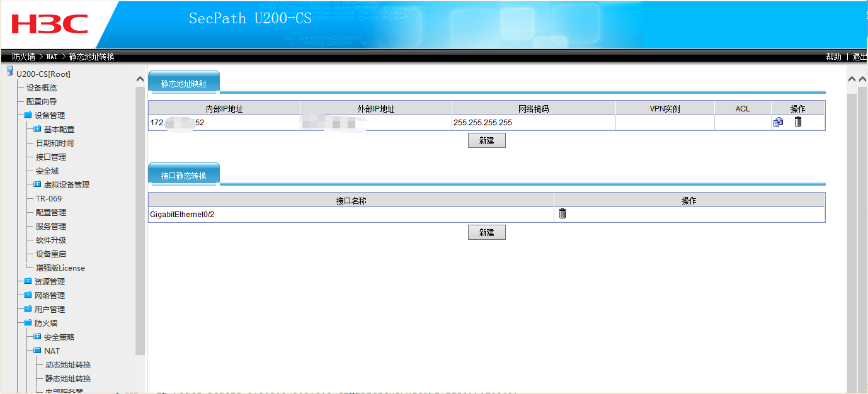Click the GigabitEthernet0/2 cell

[x=351, y=215]
